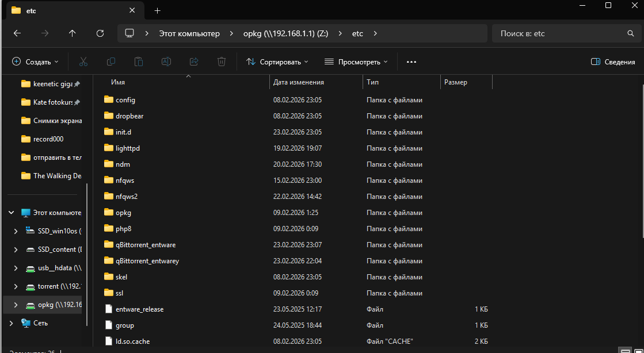The image size is (644, 353).
Task: Sort by Дата изменения column header
Action: [x=299, y=82]
